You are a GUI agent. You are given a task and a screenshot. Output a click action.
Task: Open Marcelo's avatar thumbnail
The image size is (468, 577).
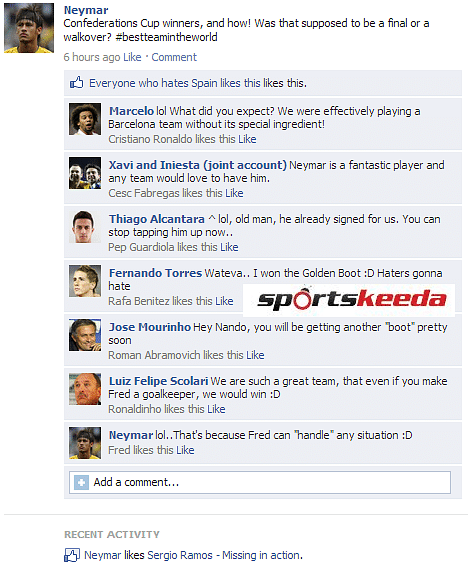click(x=85, y=119)
